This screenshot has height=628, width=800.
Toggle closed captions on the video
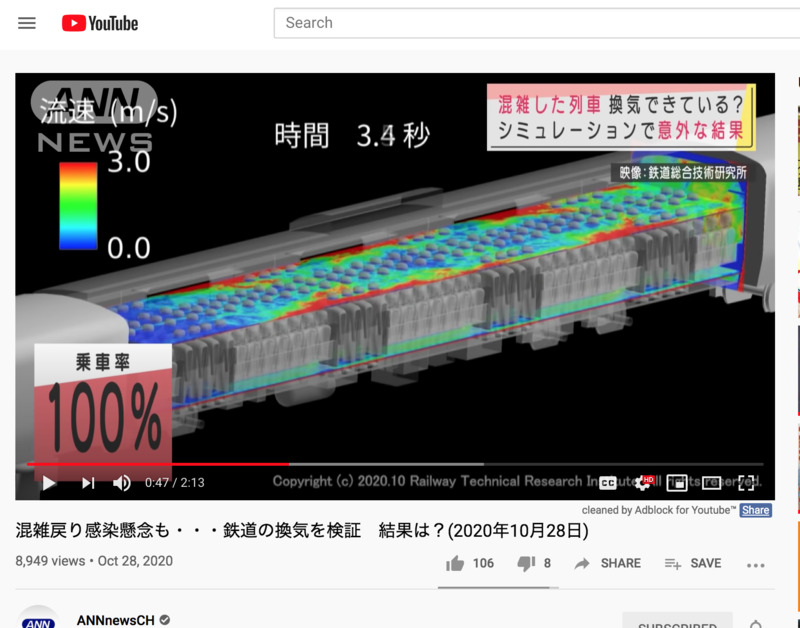pos(608,483)
